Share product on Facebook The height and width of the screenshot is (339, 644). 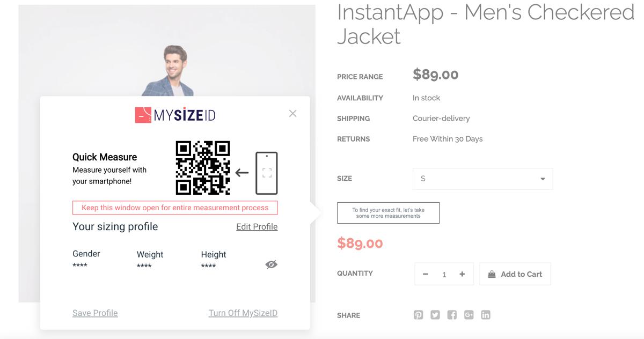452,315
